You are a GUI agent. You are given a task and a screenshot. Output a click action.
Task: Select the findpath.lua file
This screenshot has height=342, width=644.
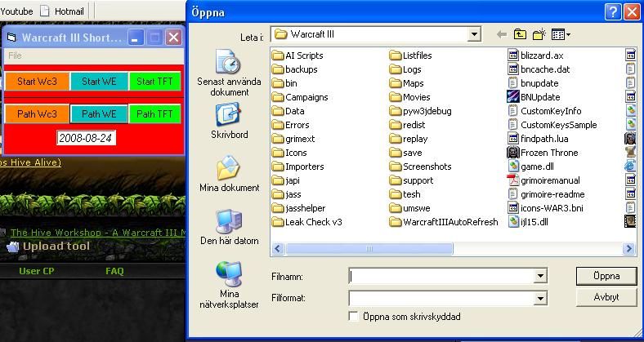(x=538, y=139)
